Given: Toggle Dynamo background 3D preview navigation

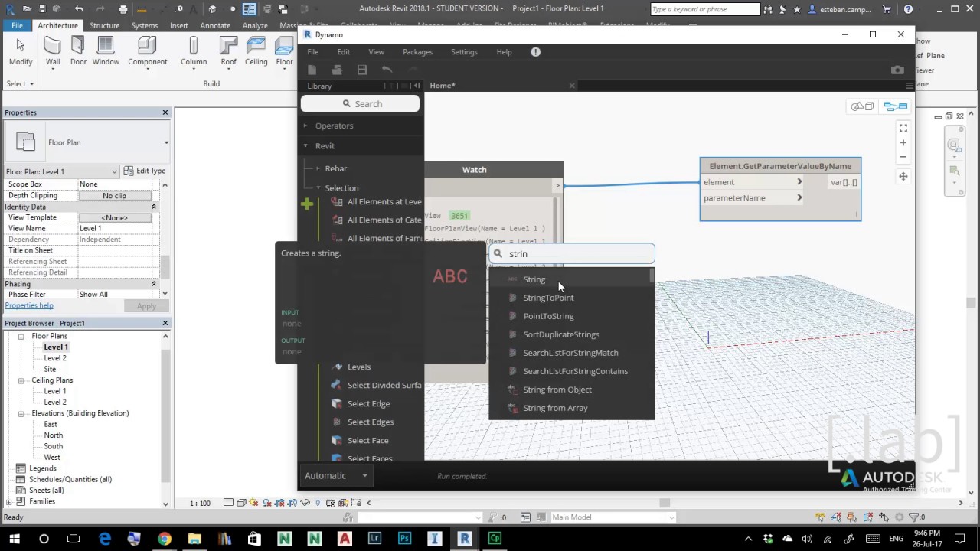Looking at the screenshot, I should pos(862,106).
